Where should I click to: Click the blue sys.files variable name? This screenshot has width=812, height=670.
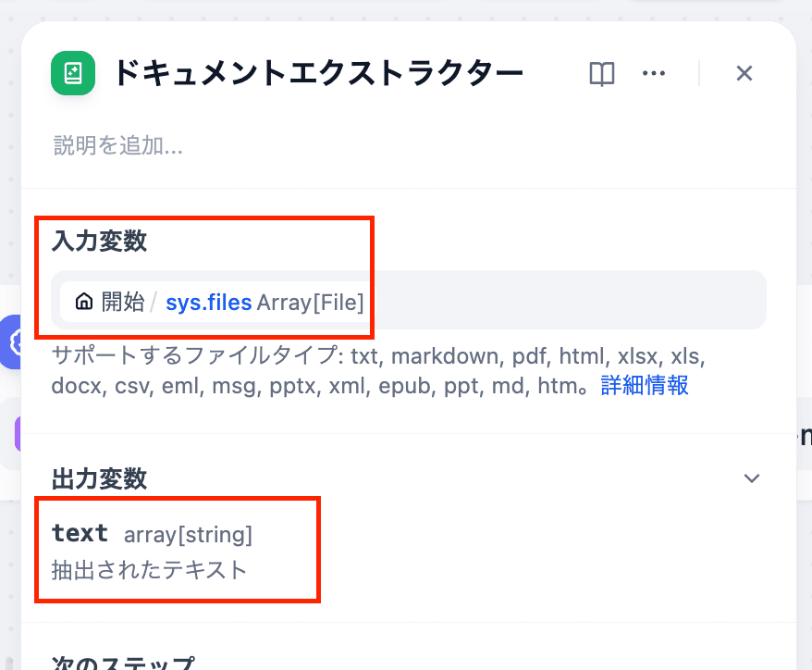point(208,302)
